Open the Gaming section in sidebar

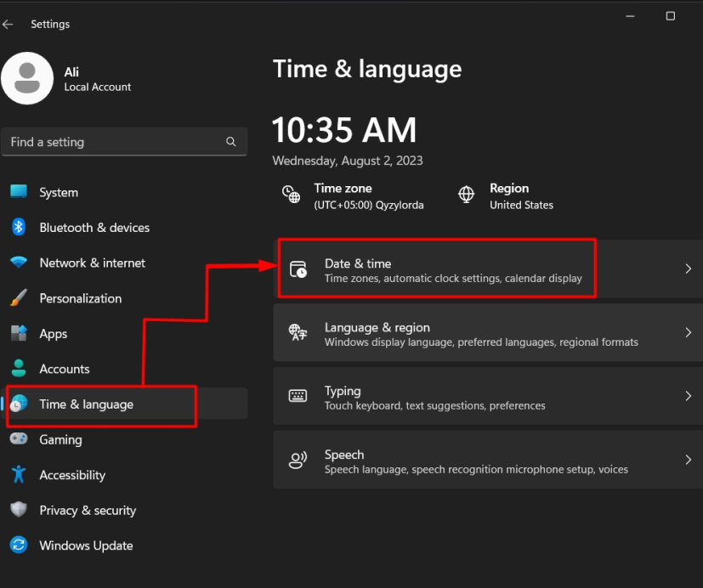(60, 439)
